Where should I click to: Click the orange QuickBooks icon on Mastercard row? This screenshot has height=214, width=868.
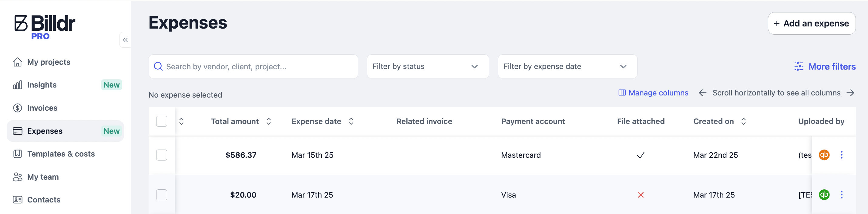[824, 155]
